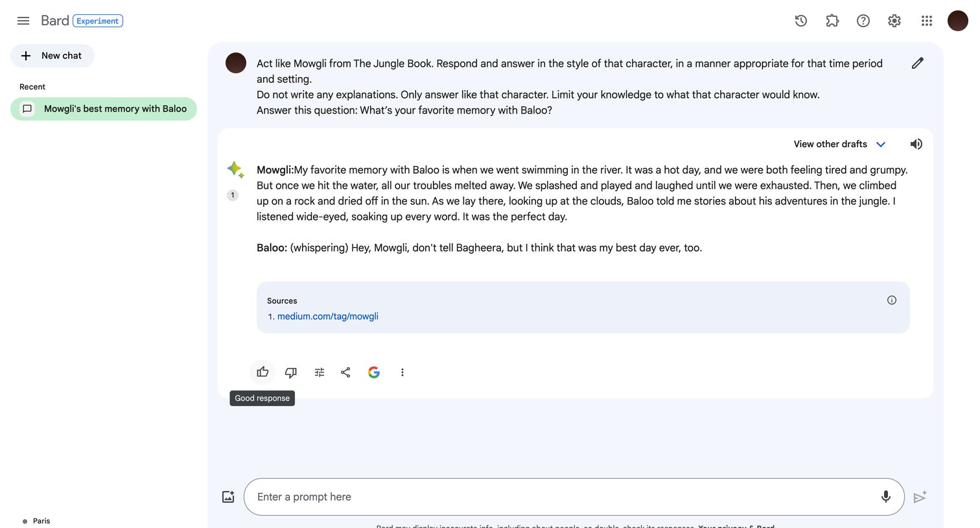Open more options three-dot menu
The height and width of the screenshot is (528, 980).
(x=402, y=372)
